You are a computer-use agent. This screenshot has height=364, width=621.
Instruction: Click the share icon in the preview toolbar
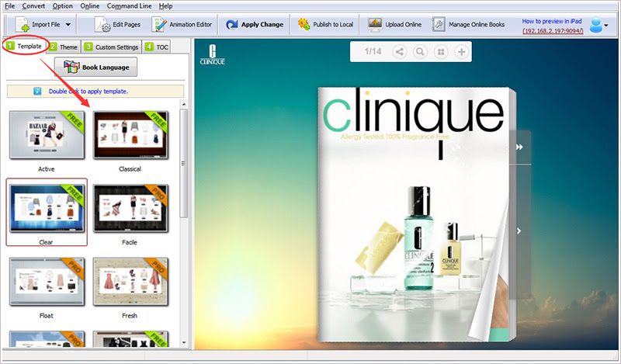(400, 51)
